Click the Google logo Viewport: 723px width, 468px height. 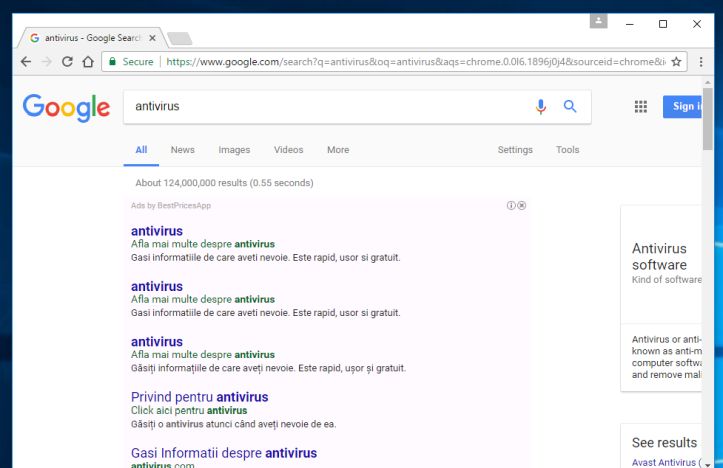point(66,107)
